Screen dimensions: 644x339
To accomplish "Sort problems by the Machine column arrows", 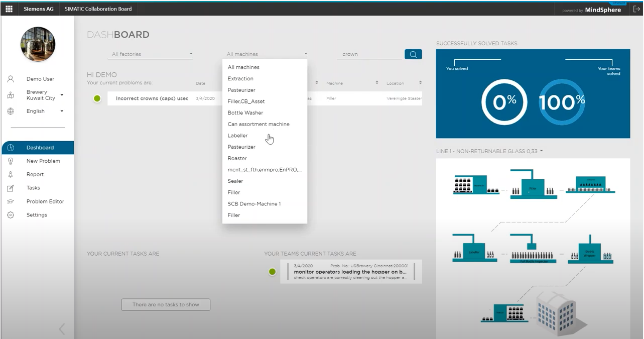I will point(376,83).
